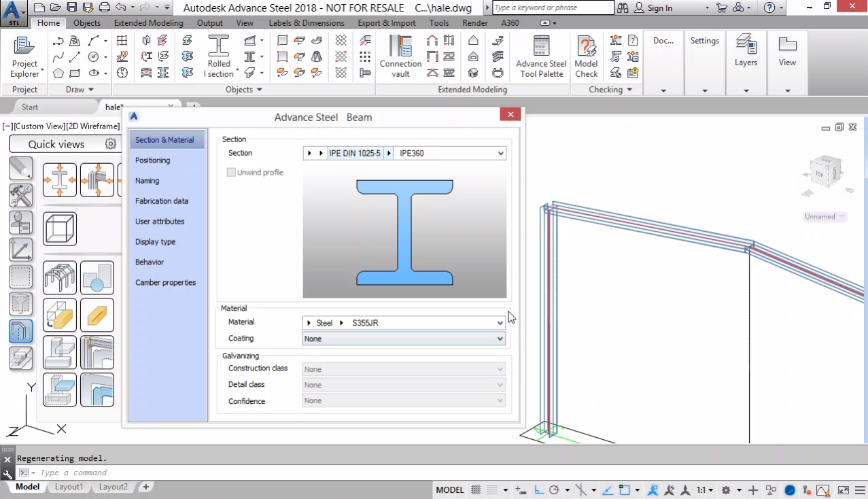The width and height of the screenshot is (868, 499).
Task: Select the pencil icon in tool palette
Action: (20, 169)
